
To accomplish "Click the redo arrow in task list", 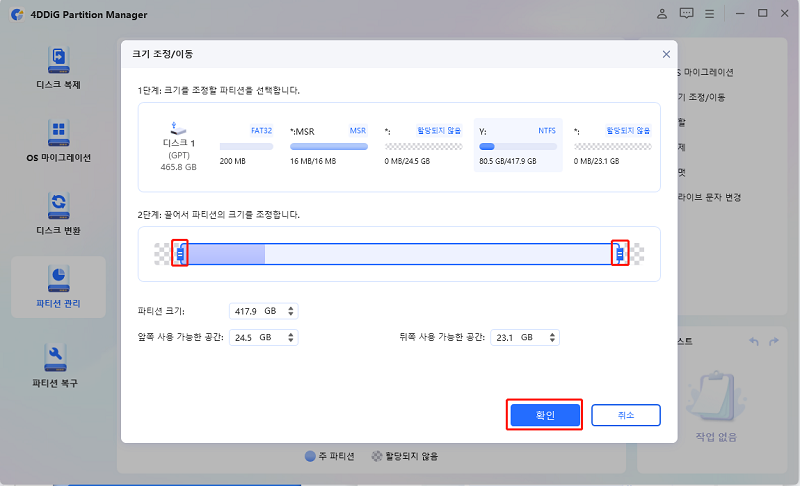I will coord(774,341).
